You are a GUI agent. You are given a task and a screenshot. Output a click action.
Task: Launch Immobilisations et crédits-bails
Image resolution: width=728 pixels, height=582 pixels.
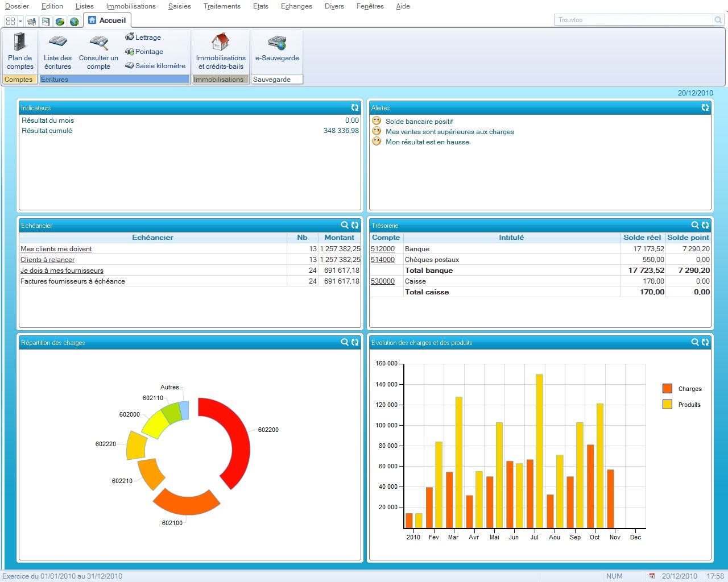pyautogui.click(x=221, y=51)
